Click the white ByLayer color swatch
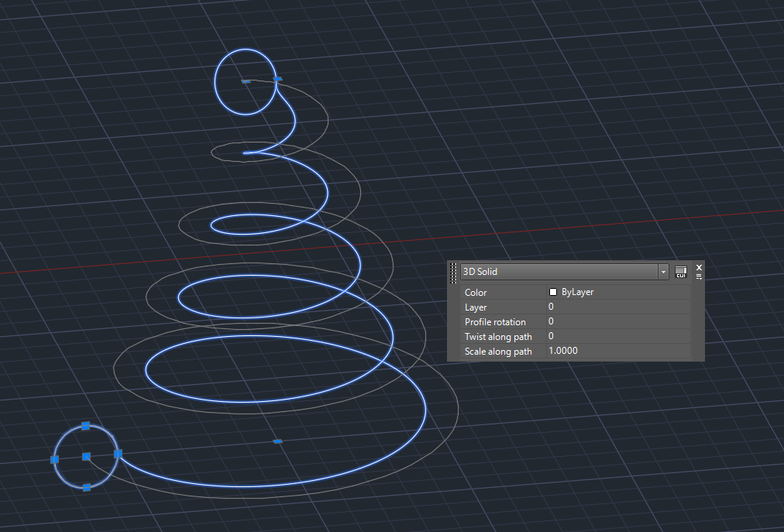The width and height of the screenshot is (784, 532). point(553,292)
